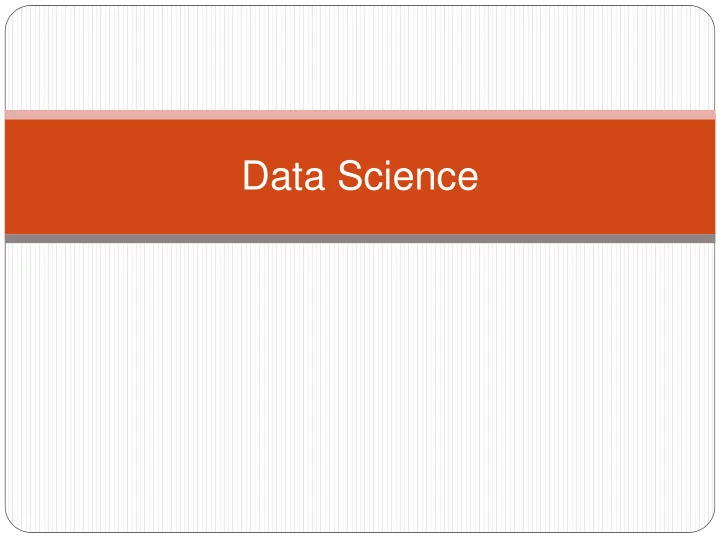Click the "Data Science" title text

tap(360, 175)
